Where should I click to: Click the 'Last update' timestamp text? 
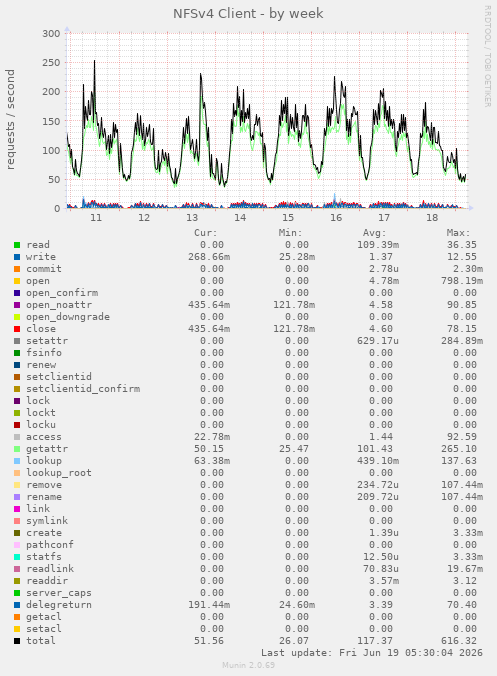[372, 653]
